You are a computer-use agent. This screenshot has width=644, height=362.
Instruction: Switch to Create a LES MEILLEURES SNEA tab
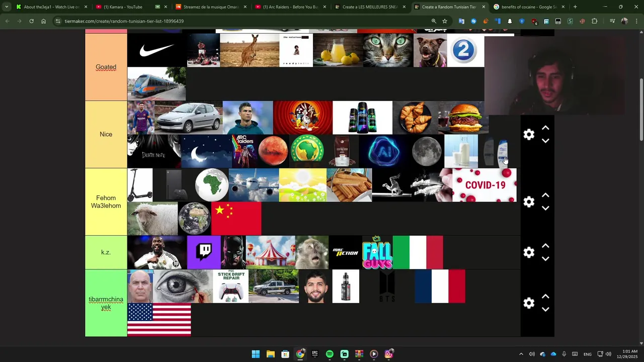point(370,7)
